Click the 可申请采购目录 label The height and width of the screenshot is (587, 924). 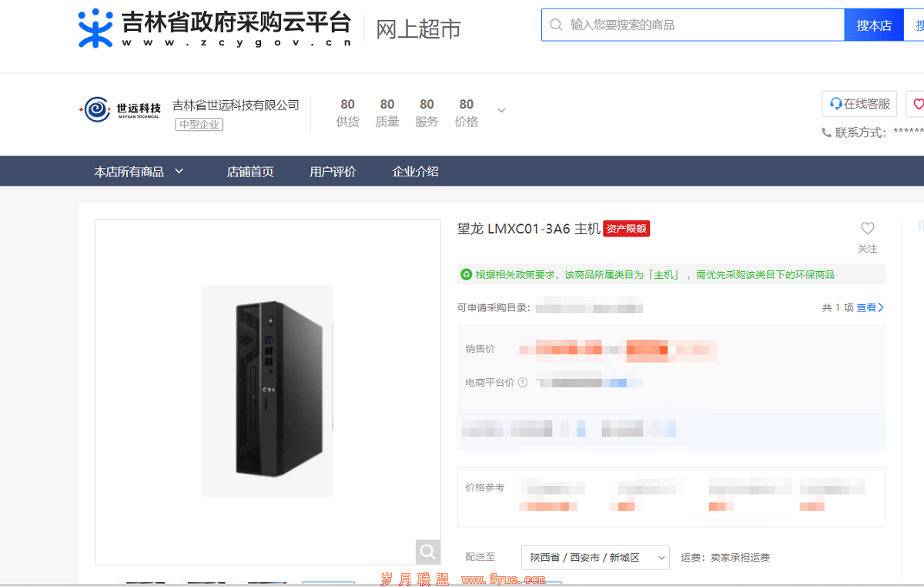pyautogui.click(x=494, y=308)
